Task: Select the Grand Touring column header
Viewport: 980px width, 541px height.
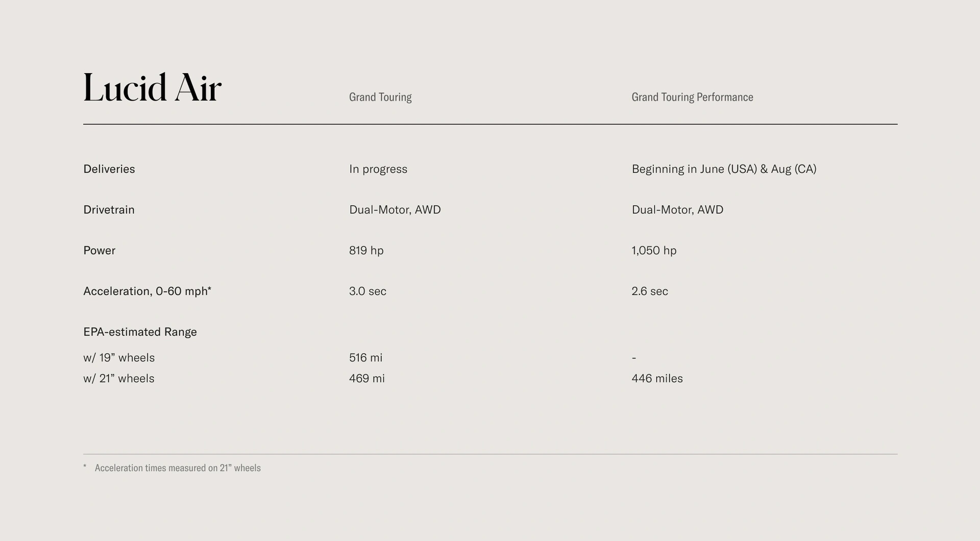Action: tap(380, 97)
